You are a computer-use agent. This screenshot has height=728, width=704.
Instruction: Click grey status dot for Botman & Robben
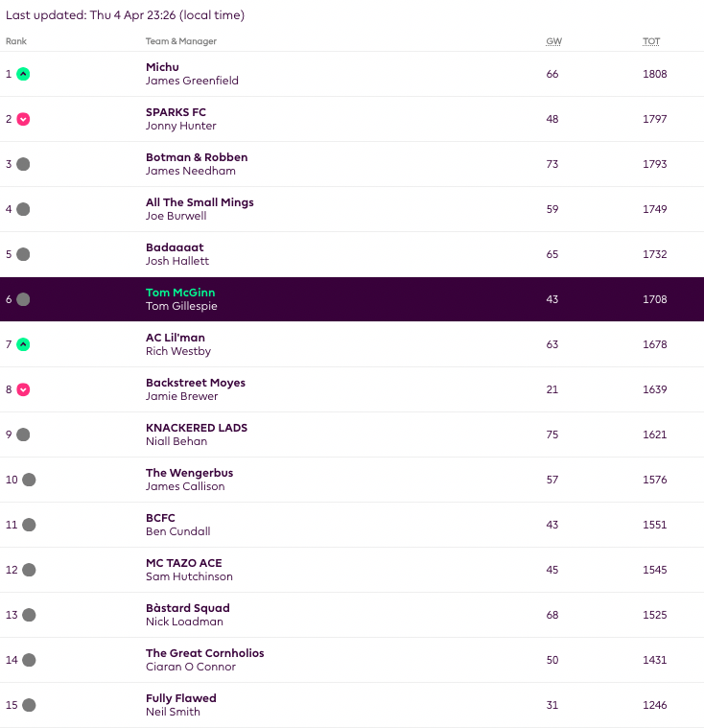tap(23, 164)
